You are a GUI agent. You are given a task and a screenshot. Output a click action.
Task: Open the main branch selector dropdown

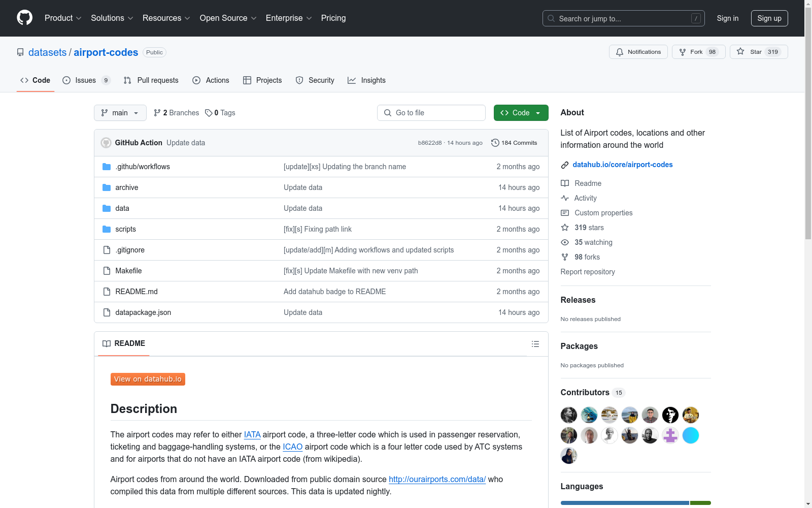tap(120, 113)
